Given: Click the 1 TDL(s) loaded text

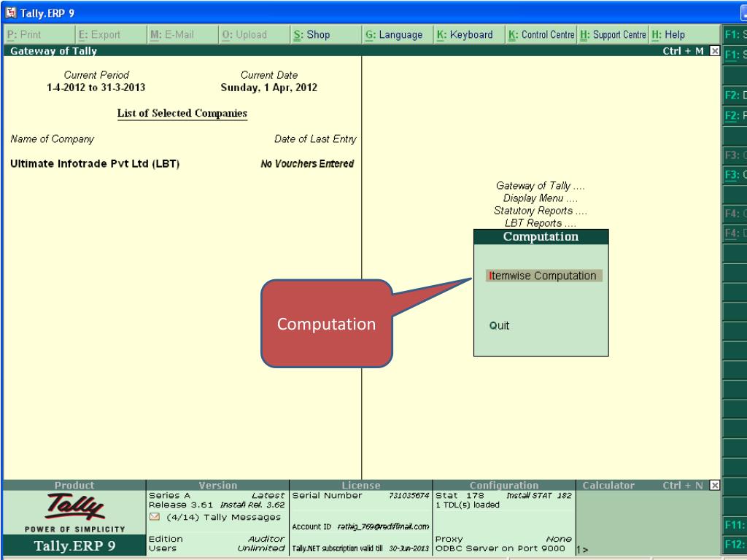Looking at the screenshot, I should 468,505.
